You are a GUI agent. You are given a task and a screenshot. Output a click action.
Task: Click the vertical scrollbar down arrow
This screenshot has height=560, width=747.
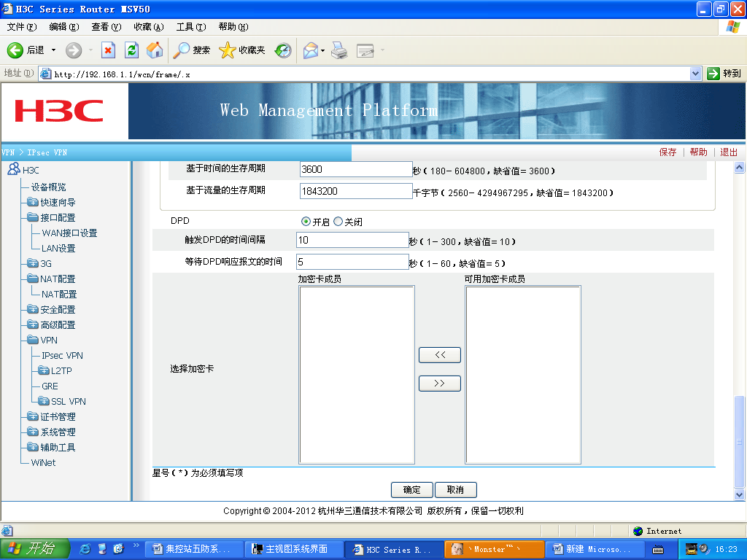tap(740, 494)
